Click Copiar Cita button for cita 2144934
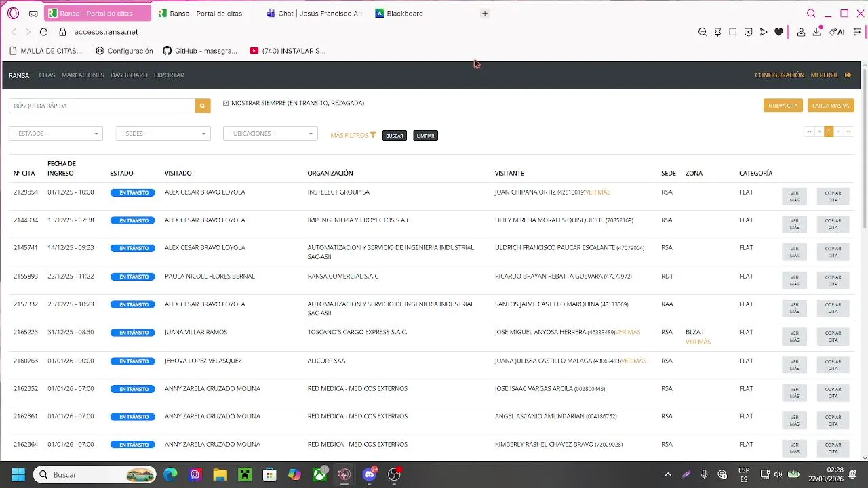Screen dimensions: 868x488 833,224
